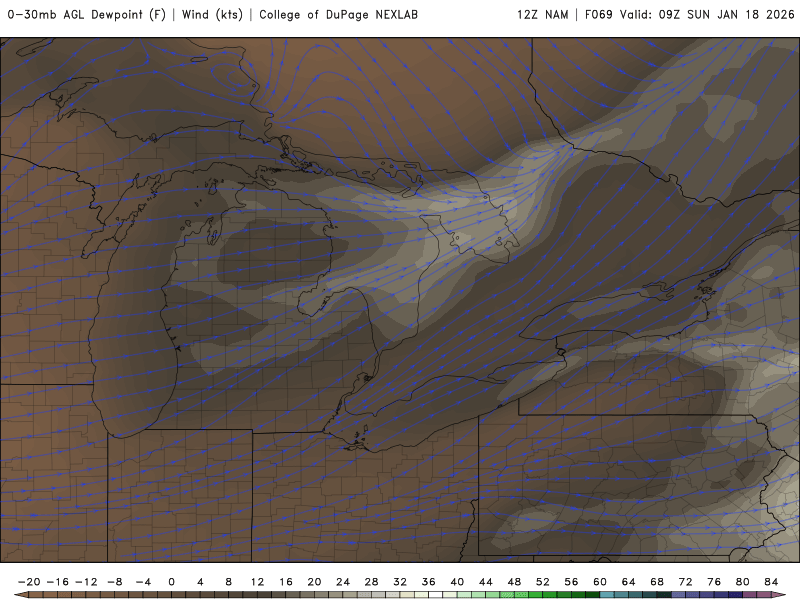Click the "-20" color scale label
The height and width of the screenshot is (600, 800).
[x=29, y=582]
